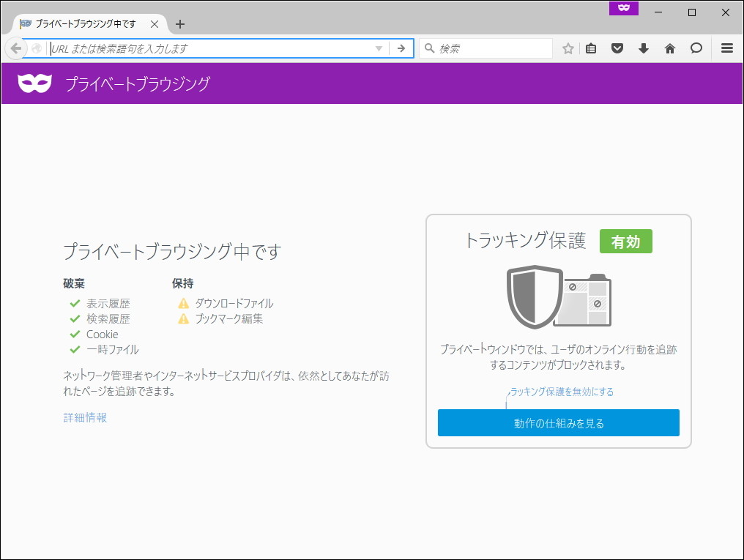The height and width of the screenshot is (560, 744).
Task: Toggle the 有効 tracking protection badge
Action: 626,241
